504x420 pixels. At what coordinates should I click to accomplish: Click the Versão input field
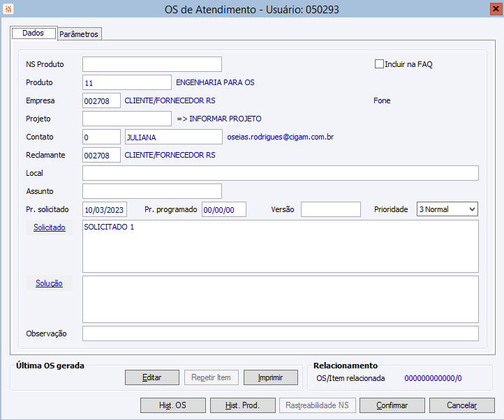click(331, 209)
